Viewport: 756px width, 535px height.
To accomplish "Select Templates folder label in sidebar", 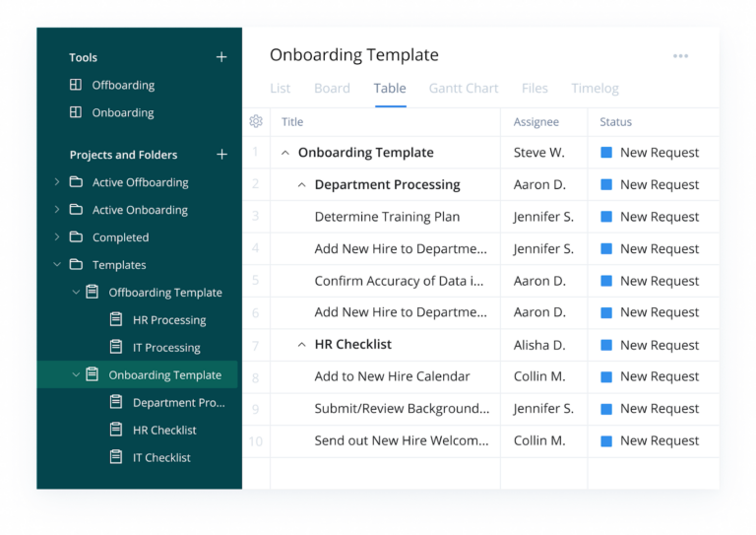I will [x=119, y=265].
